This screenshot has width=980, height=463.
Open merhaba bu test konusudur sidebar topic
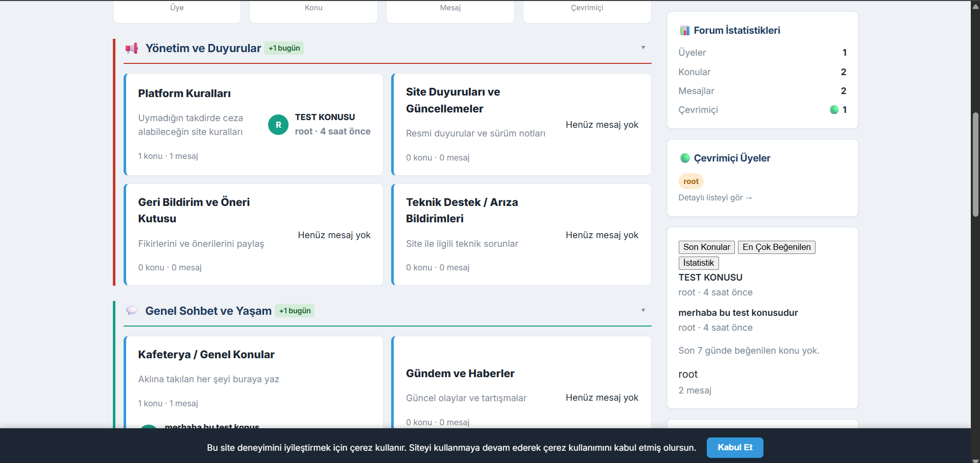click(738, 313)
